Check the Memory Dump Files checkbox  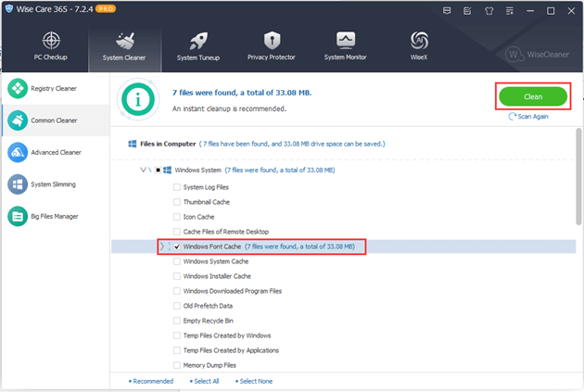(x=177, y=365)
